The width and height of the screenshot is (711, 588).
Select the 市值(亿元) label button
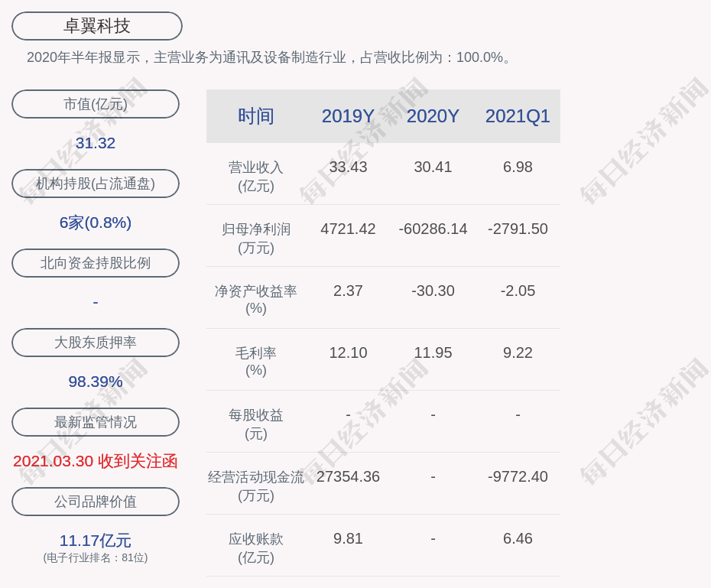click(x=96, y=104)
